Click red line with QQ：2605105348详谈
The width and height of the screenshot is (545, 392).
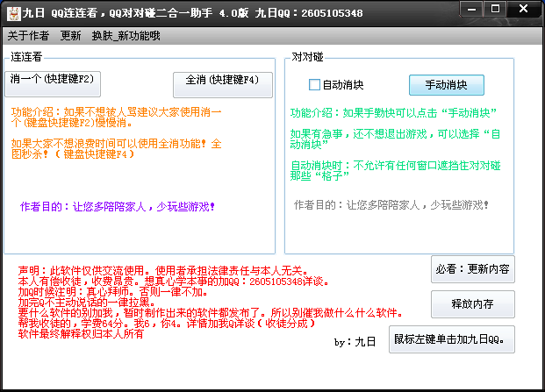click(174, 282)
